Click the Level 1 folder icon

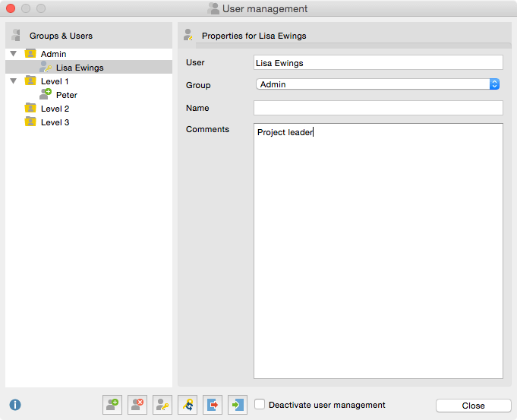coord(30,81)
